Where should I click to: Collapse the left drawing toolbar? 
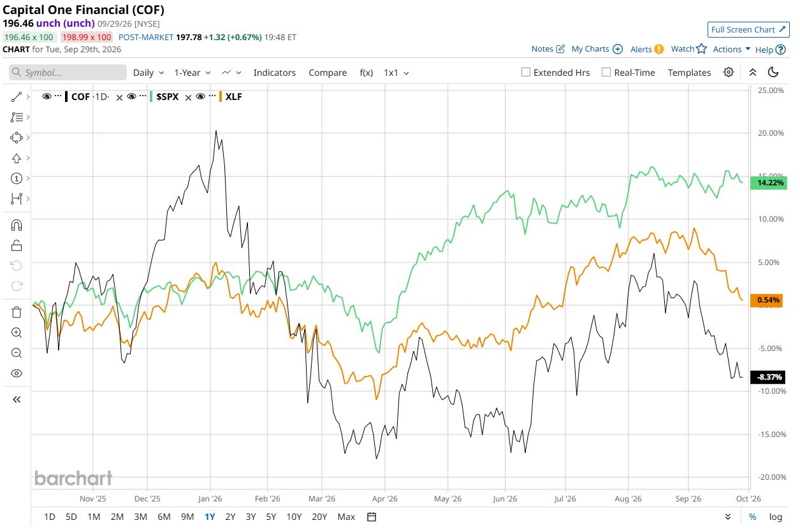click(x=17, y=399)
